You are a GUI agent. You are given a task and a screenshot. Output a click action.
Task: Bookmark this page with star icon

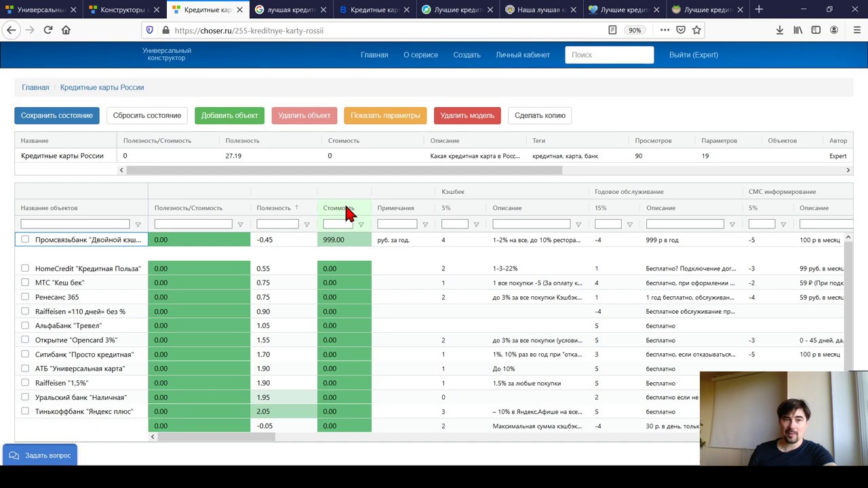coord(696,30)
